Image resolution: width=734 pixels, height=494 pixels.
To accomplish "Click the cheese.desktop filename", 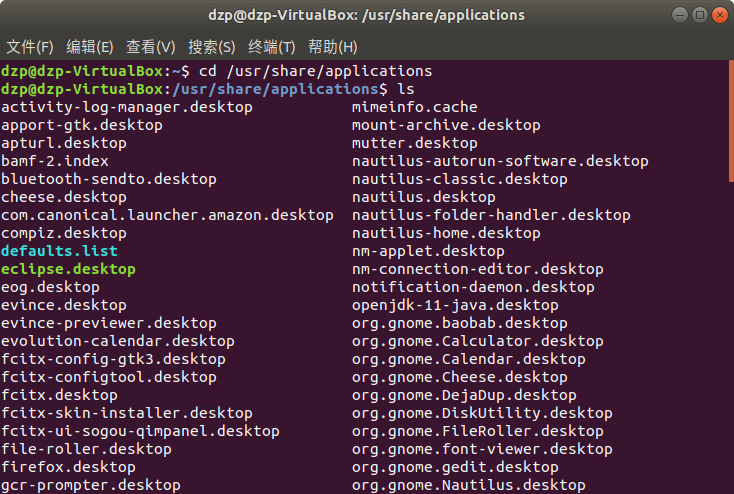I will click(x=64, y=197).
